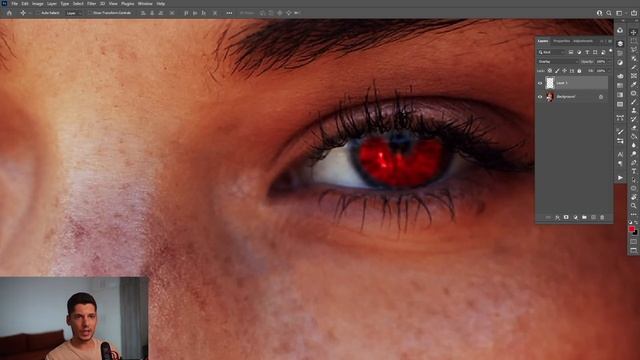The height and width of the screenshot is (360, 640).
Task: Open the Filter menu
Action: 91,4
